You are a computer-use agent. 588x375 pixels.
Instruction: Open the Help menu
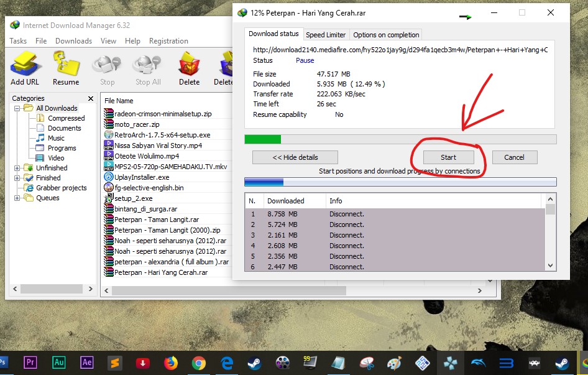point(132,41)
